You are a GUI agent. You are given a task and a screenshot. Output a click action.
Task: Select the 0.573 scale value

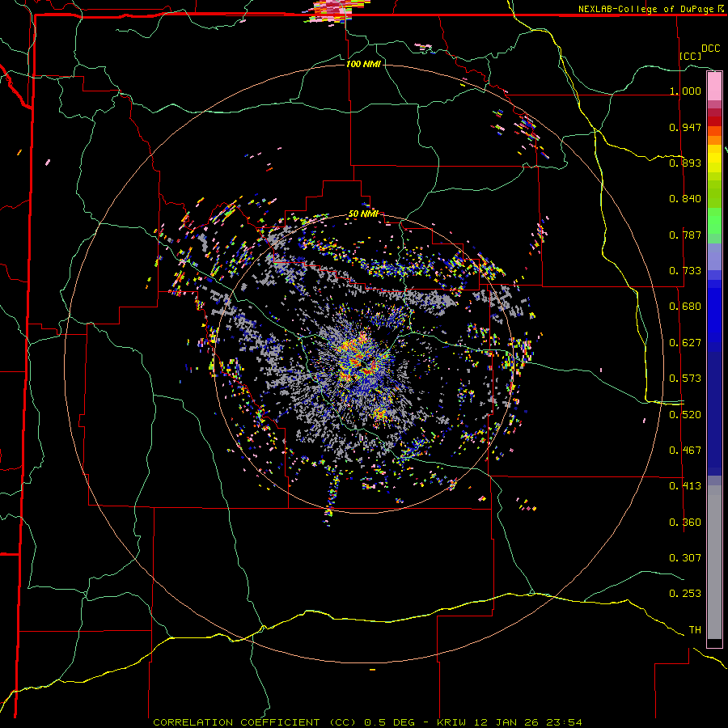[685, 379]
